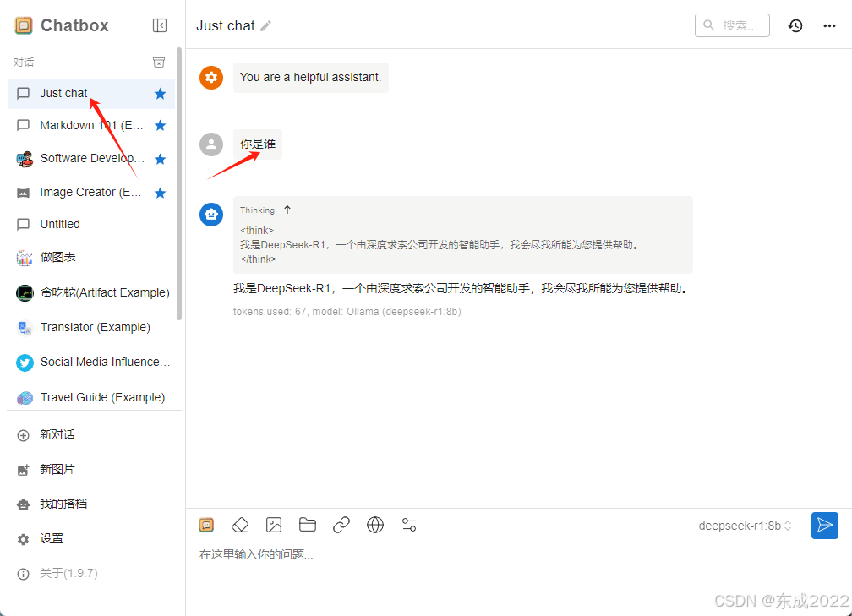Toggle web browsing globe icon
This screenshot has height=616, width=852.
[x=375, y=525]
